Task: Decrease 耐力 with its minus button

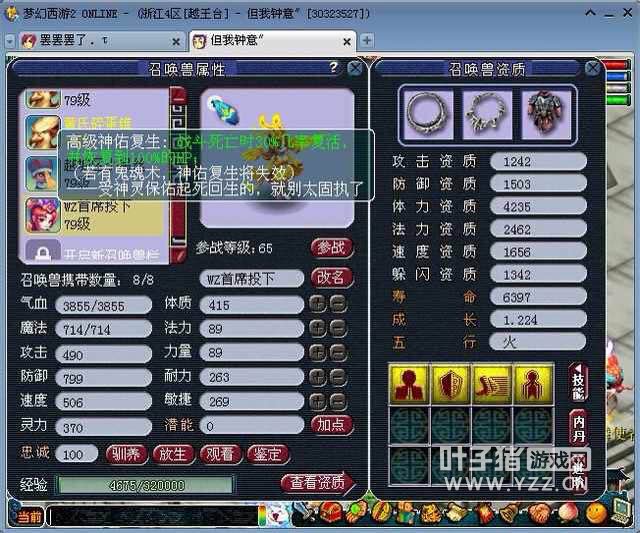Action: coord(338,377)
